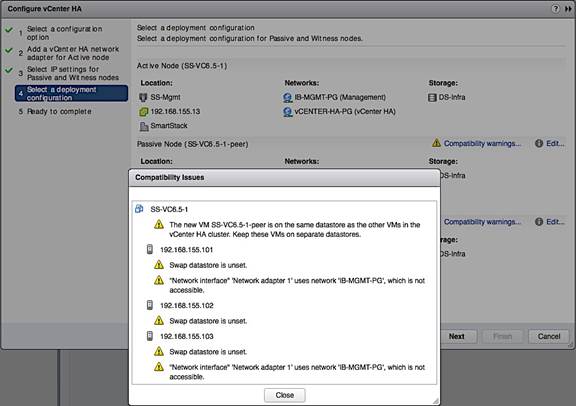This screenshot has width=576, height=406.
Task: Click the disabled Finish button
Action: click(502, 336)
